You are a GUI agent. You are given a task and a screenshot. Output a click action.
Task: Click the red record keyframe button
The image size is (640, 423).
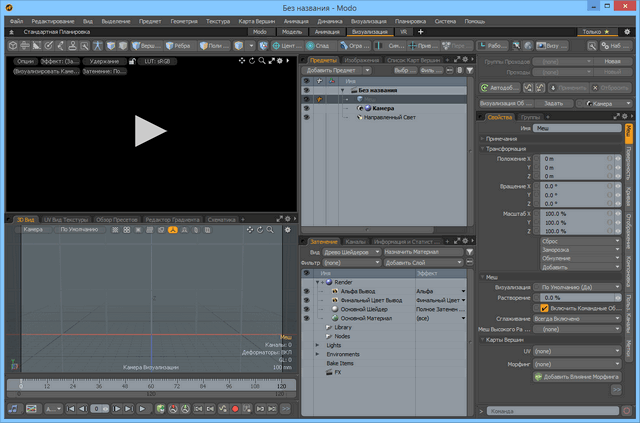[236, 409]
